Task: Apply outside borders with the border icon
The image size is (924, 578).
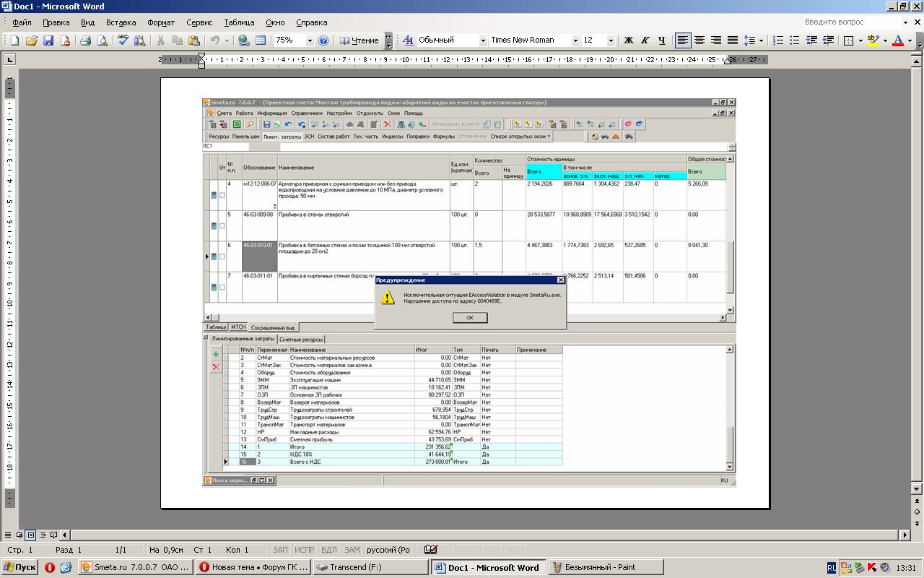Action: point(849,40)
